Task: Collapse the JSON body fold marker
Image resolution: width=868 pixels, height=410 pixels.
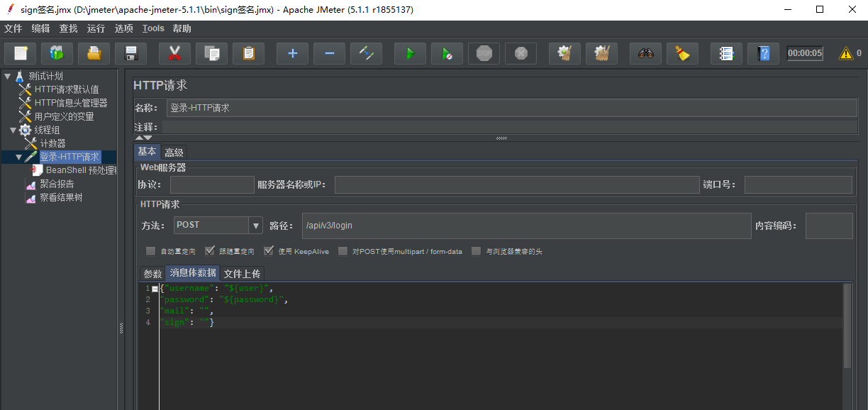Action: coord(155,289)
